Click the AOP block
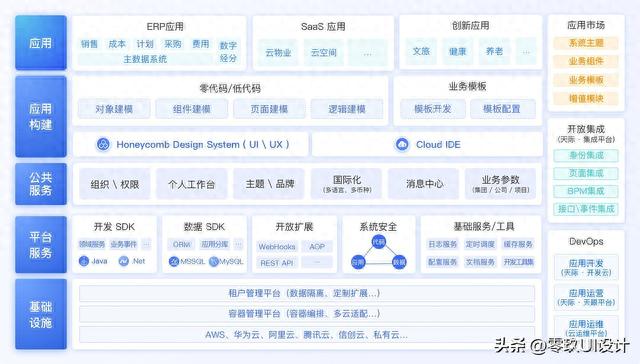Screen dimensions: 640x364 pos(317,247)
